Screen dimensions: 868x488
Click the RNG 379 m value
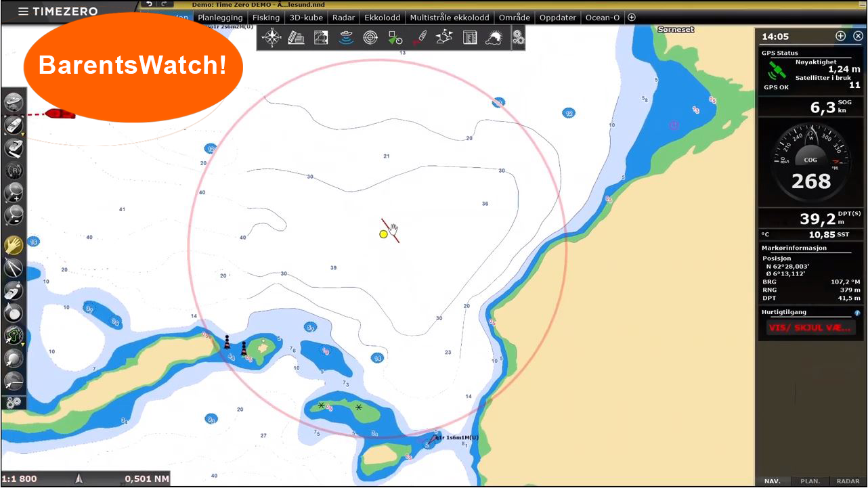[x=850, y=290]
